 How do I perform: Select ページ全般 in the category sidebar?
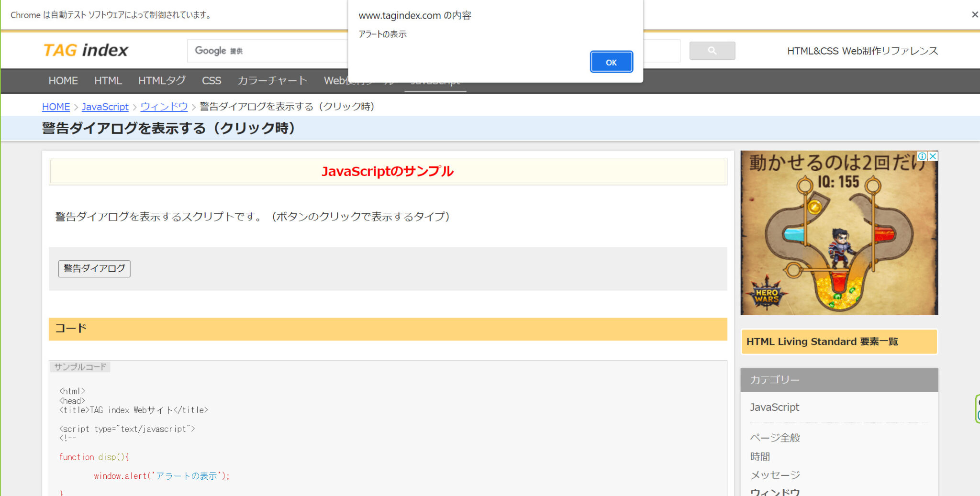[775, 438]
